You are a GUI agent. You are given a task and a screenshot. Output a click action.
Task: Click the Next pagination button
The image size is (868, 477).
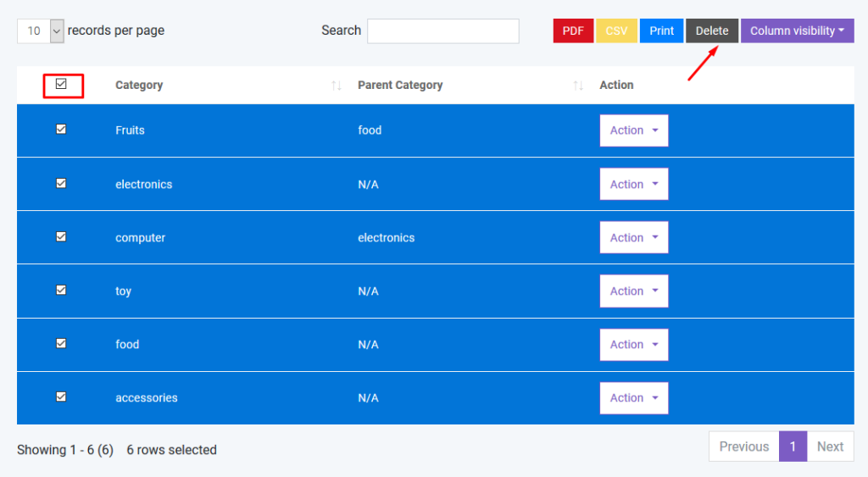point(830,446)
